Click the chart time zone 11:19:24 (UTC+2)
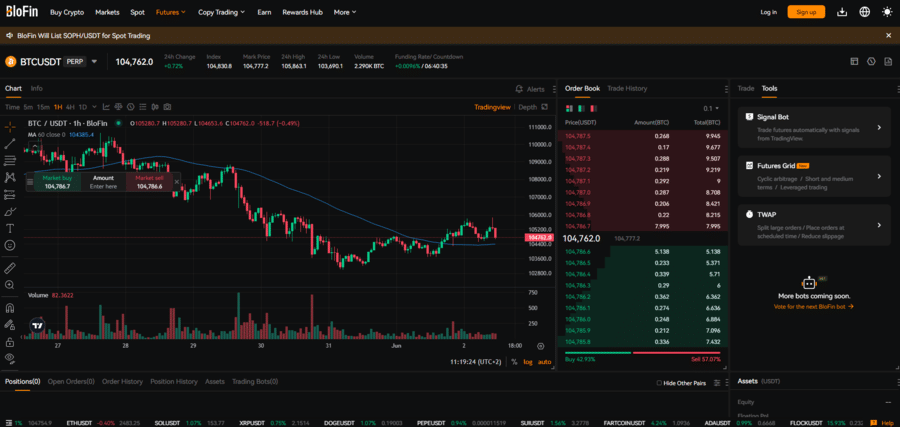 click(475, 362)
